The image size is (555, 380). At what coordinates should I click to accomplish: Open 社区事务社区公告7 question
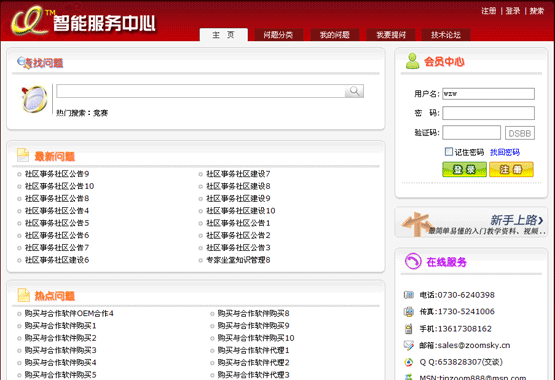(x=57, y=248)
